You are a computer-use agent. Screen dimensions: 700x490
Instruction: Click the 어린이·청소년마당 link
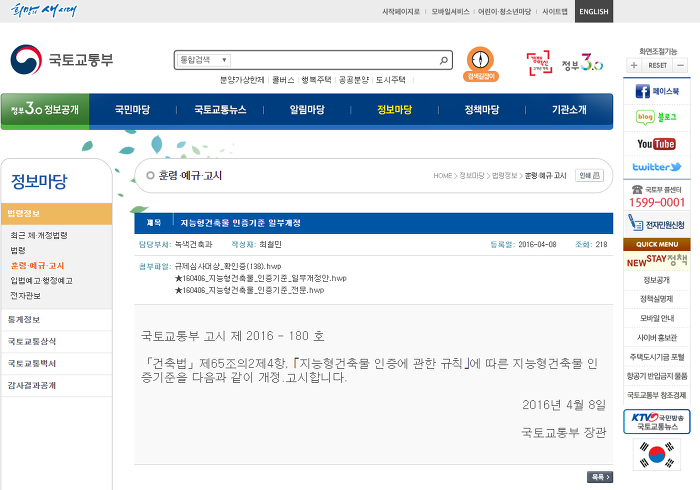pos(504,12)
